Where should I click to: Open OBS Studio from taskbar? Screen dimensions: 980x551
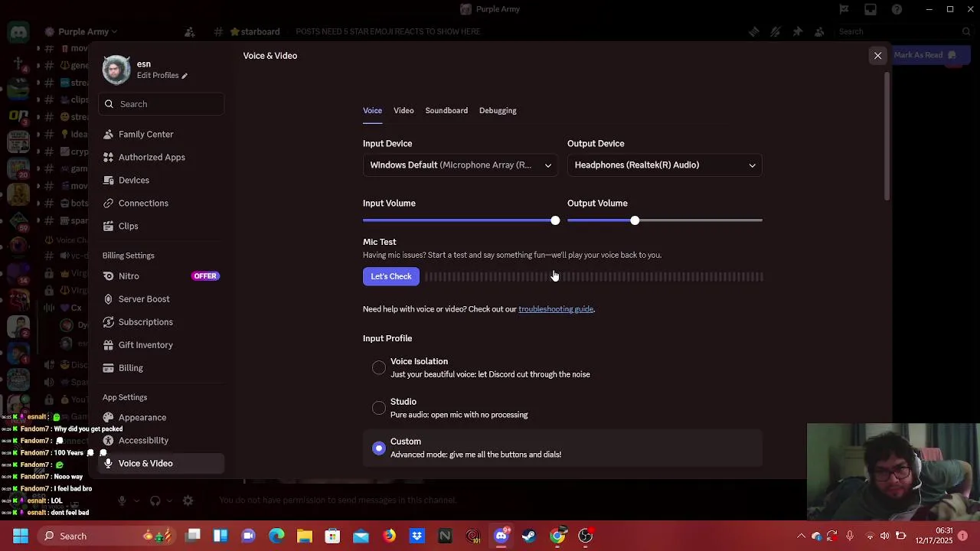586,536
